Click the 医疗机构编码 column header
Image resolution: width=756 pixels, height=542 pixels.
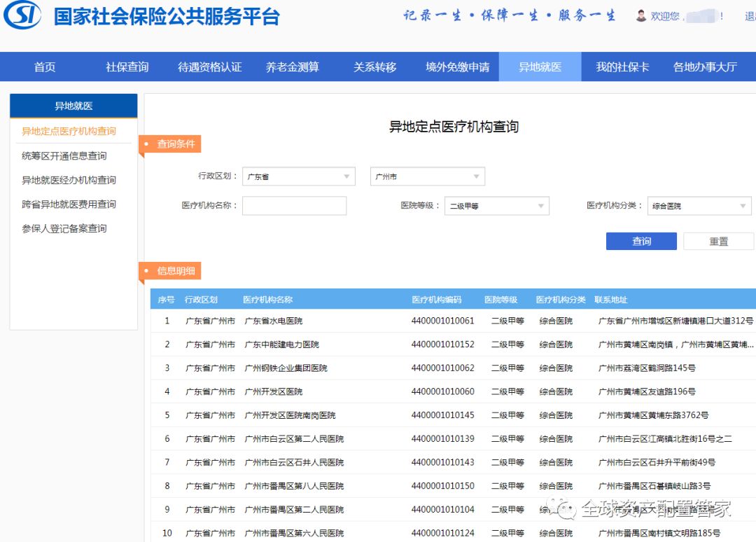[x=437, y=300]
